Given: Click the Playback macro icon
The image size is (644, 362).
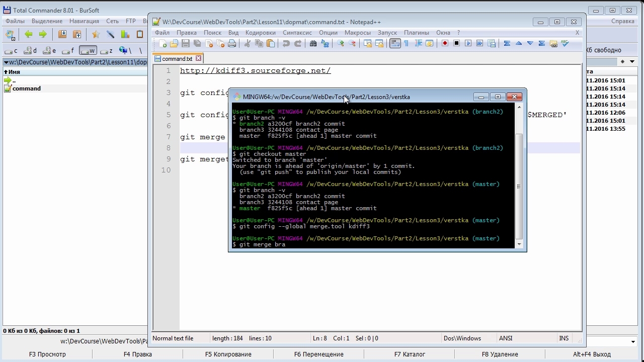Looking at the screenshot, I should (468, 44).
